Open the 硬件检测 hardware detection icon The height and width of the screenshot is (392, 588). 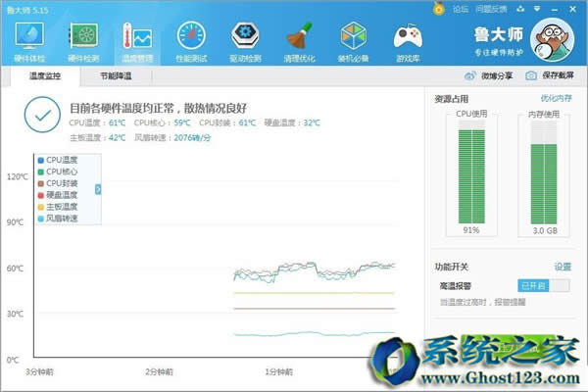click(x=83, y=39)
